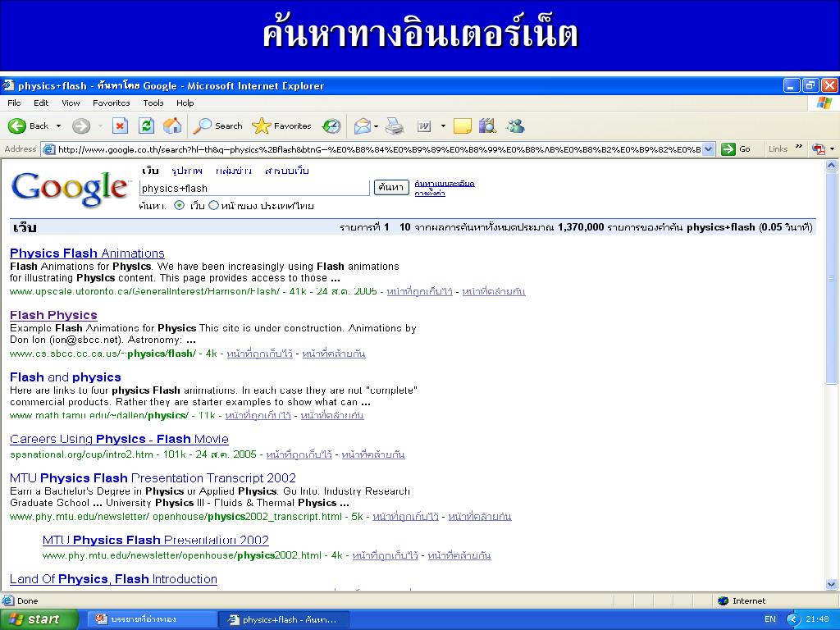Click the Windows start button
Viewport: 840px width, 630px height.
tap(39, 619)
